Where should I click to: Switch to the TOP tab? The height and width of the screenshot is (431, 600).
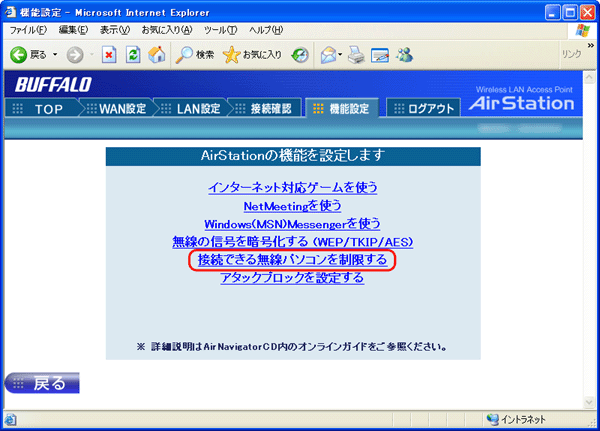(42, 109)
